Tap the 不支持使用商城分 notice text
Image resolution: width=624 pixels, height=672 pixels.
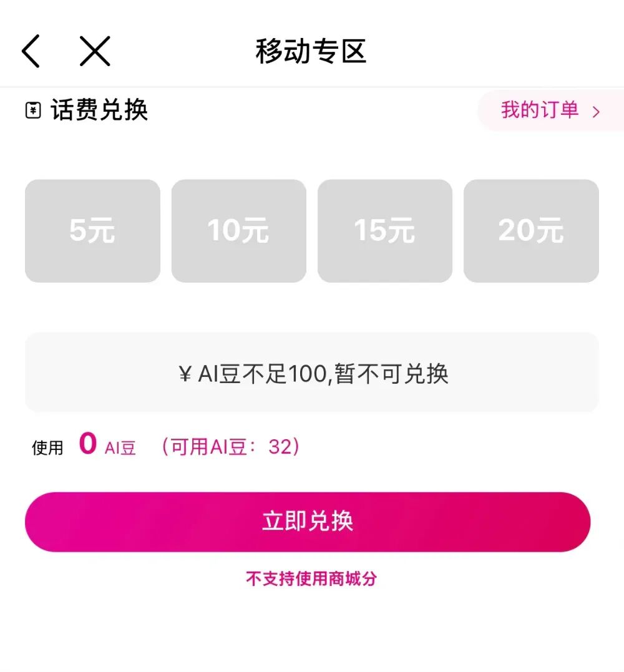click(311, 578)
